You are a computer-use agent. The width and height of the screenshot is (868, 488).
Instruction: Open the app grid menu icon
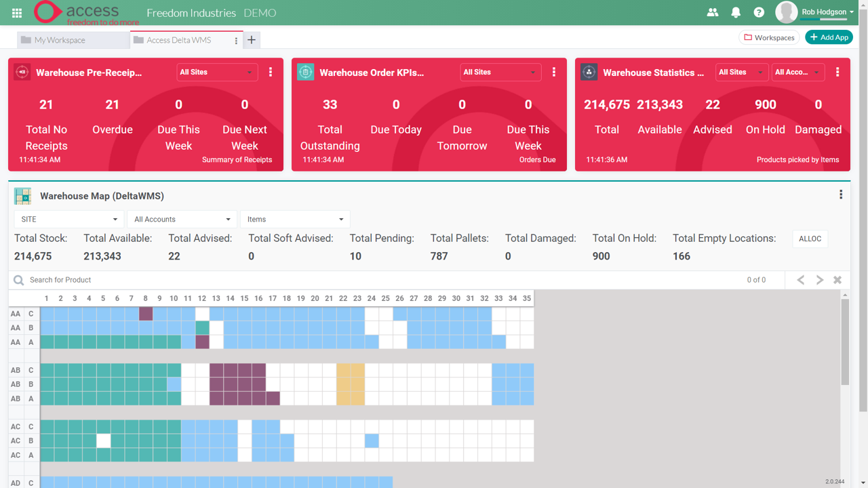pyautogui.click(x=16, y=12)
